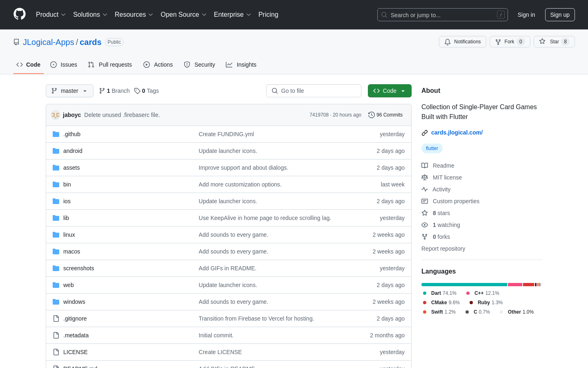
Task: Switch to the Security tab
Action: [199, 65]
